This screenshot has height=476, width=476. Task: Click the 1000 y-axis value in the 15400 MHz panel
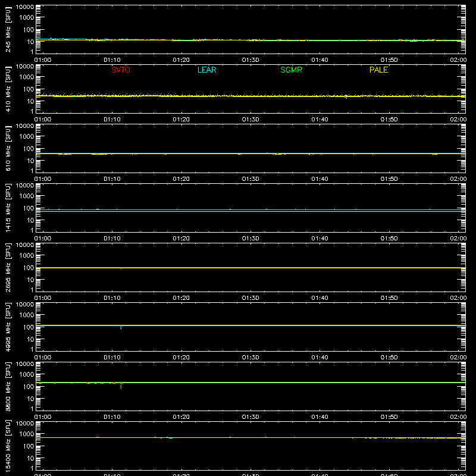tap(27, 434)
